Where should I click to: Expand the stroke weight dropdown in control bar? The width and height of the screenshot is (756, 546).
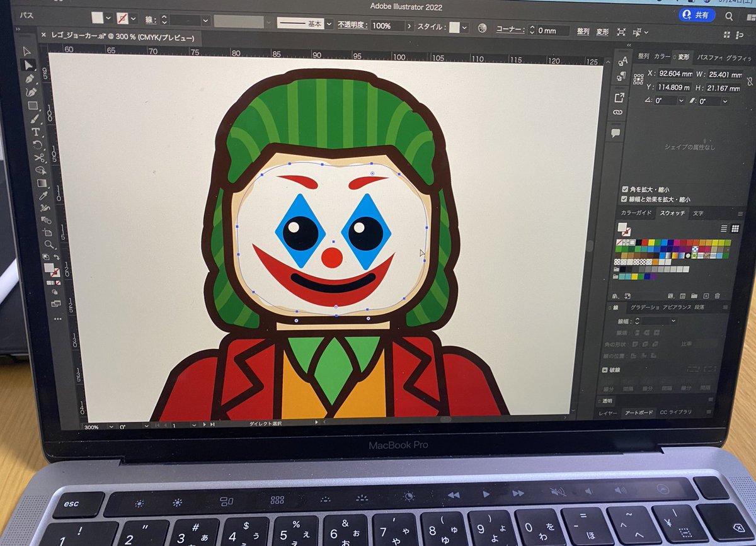click(205, 21)
